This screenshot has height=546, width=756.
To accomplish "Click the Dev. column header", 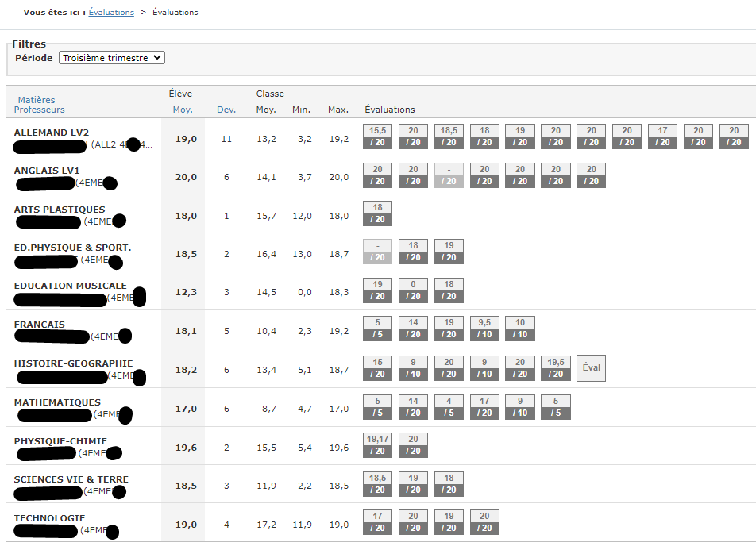I will (226, 110).
